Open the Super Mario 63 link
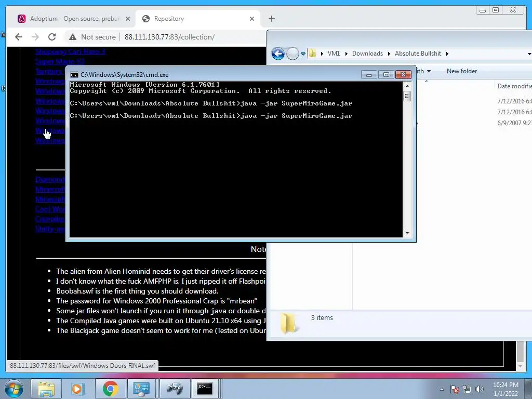Screen dimensions: 532x399 point(60,61)
